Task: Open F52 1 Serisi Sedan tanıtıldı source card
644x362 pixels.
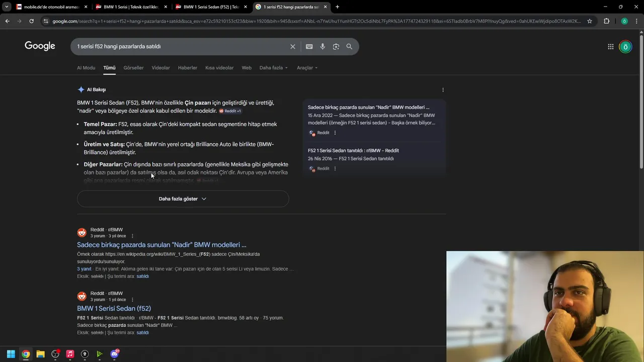Action: tap(353, 150)
